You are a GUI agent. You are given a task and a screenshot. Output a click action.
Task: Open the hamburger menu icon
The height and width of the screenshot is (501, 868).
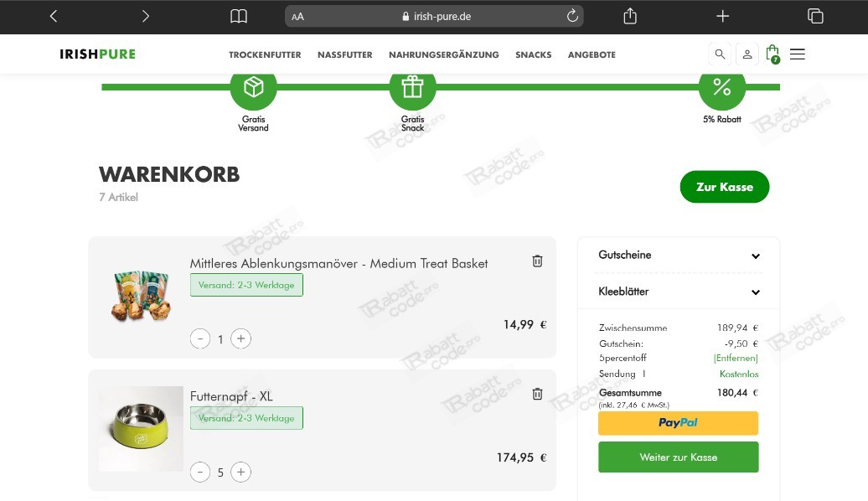797,54
